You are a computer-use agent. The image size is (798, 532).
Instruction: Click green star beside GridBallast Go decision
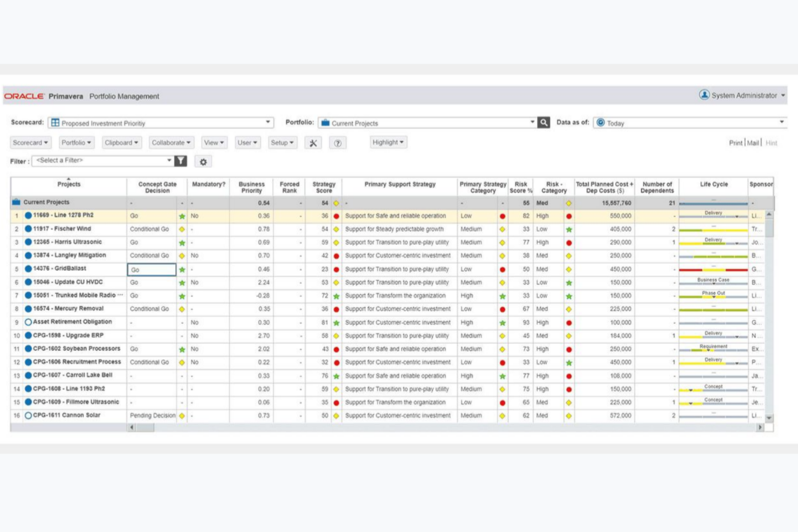182,270
